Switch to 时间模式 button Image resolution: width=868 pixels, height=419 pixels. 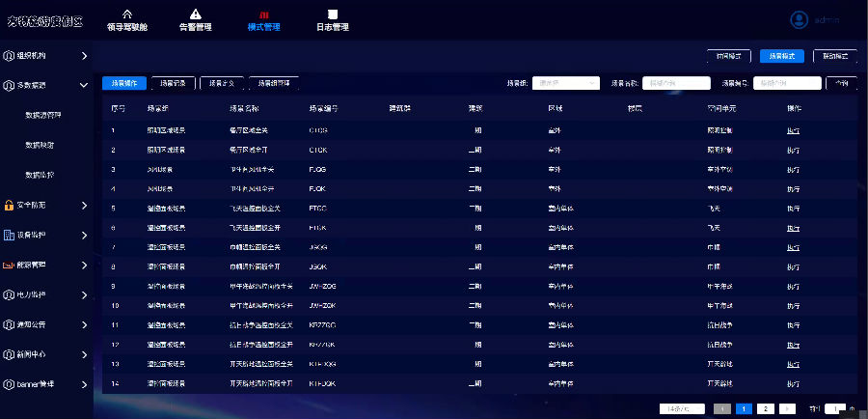tap(728, 56)
